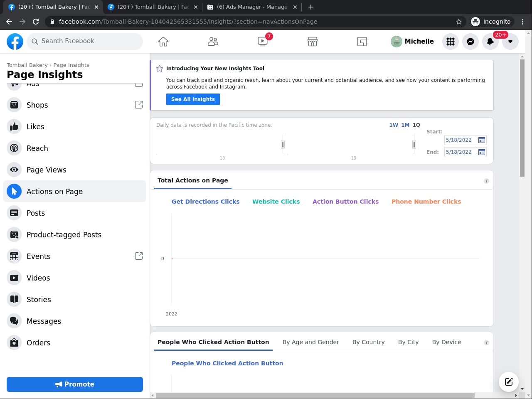Switch to the By City tab

[408, 342]
